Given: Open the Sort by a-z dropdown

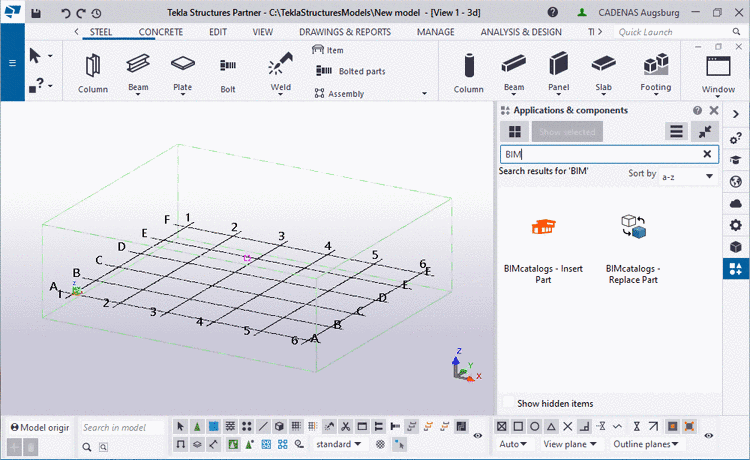Looking at the screenshot, I should click(x=688, y=175).
